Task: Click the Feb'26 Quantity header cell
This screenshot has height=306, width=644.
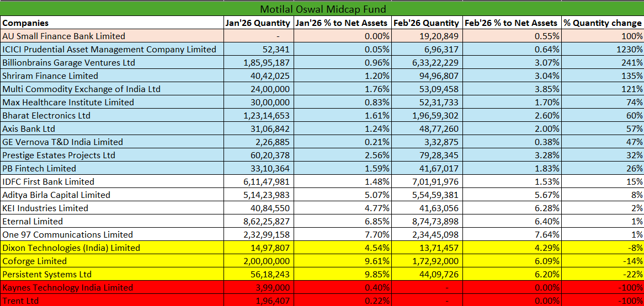Action: (x=427, y=23)
